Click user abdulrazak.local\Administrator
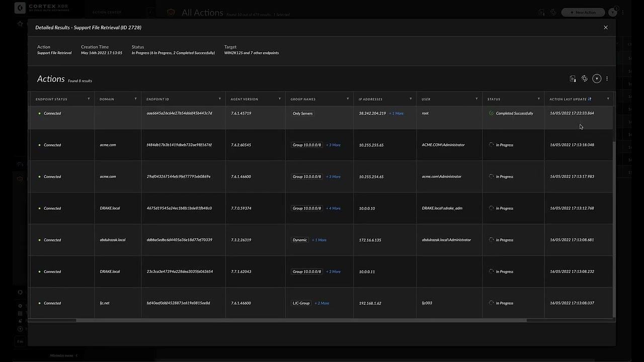This screenshot has height=362, width=644. (447, 240)
